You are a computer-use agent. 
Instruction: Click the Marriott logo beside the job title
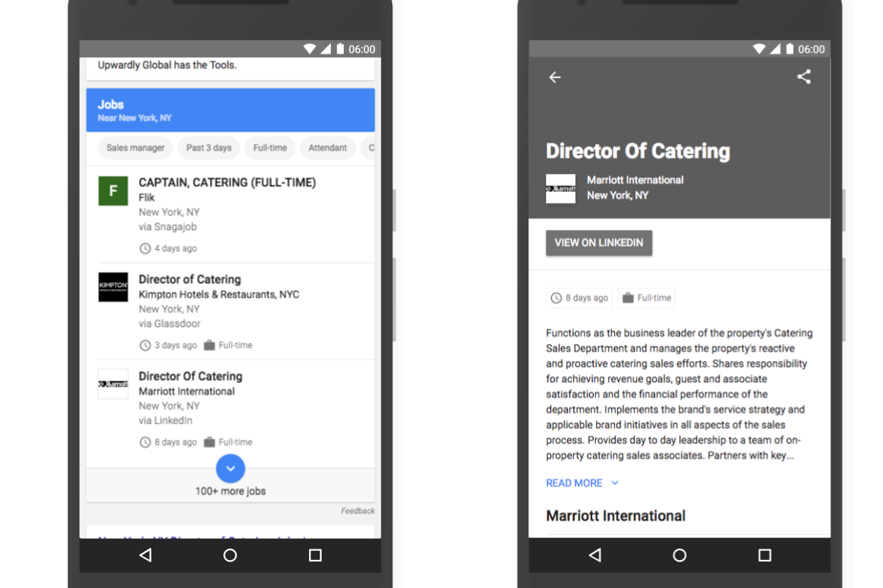pyautogui.click(x=560, y=188)
